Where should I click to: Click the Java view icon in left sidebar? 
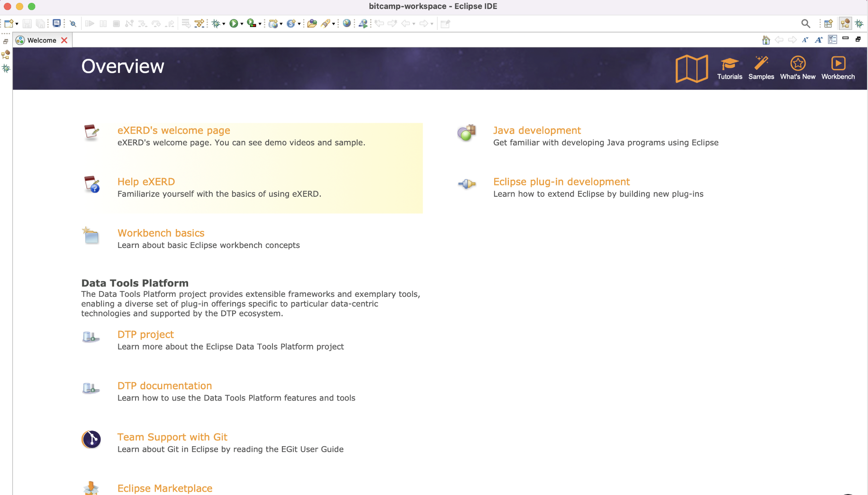pos(6,55)
